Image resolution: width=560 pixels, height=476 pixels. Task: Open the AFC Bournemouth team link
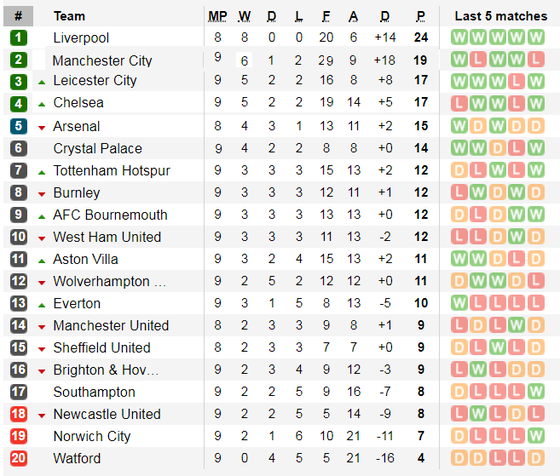pos(110,215)
